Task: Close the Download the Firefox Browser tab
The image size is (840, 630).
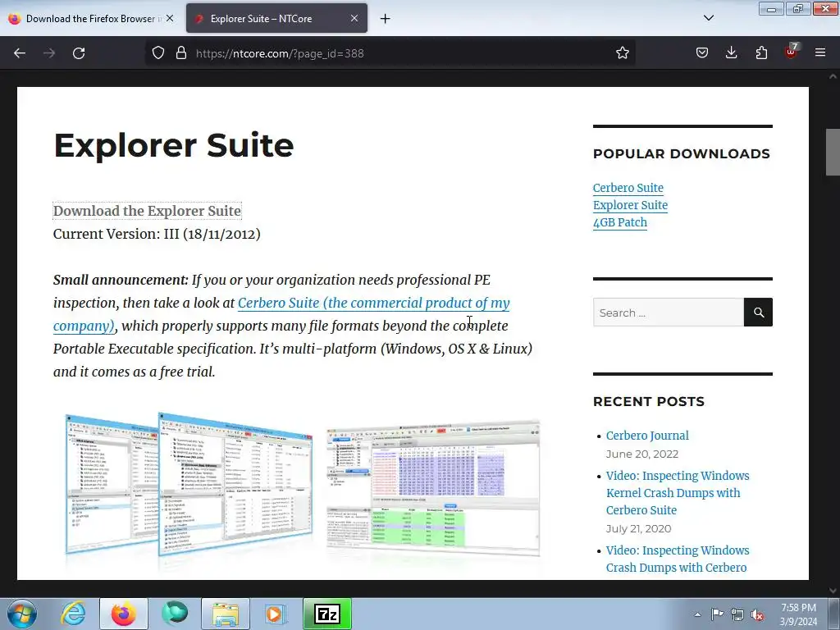Action: pyautogui.click(x=170, y=18)
